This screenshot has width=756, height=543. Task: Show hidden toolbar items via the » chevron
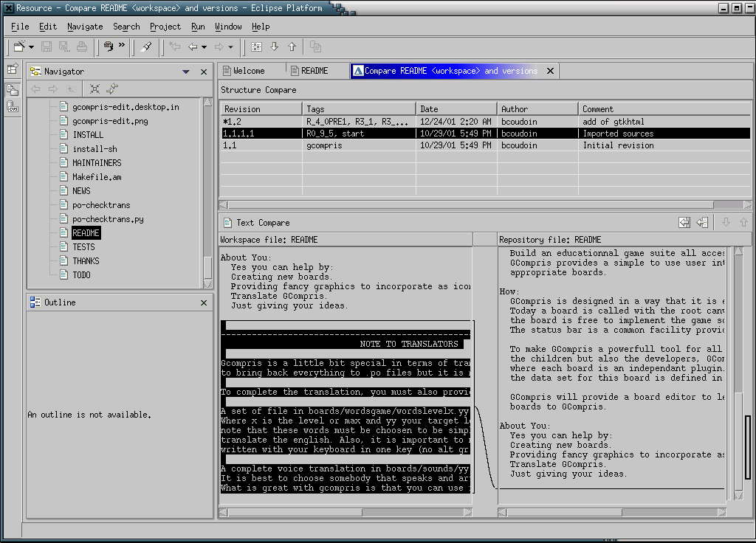[x=122, y=45]
